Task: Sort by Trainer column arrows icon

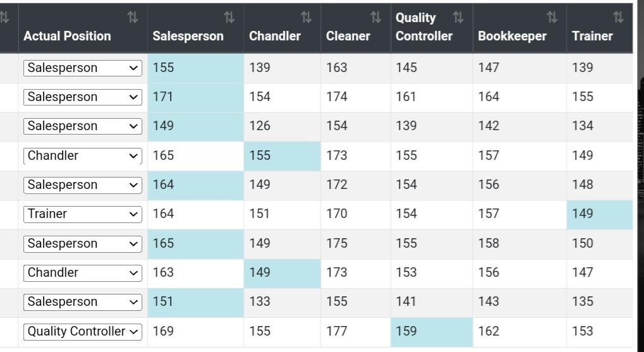Action: 617,18
